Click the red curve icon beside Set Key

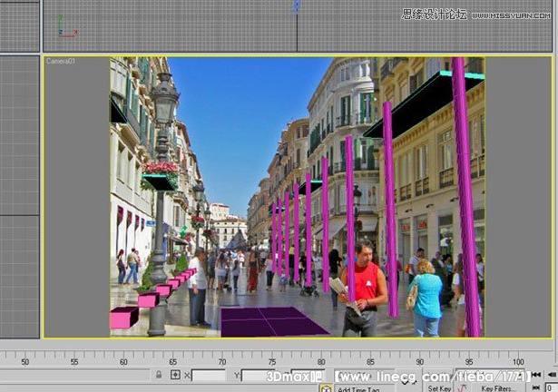pyautogui.click(x=462, y=388)
